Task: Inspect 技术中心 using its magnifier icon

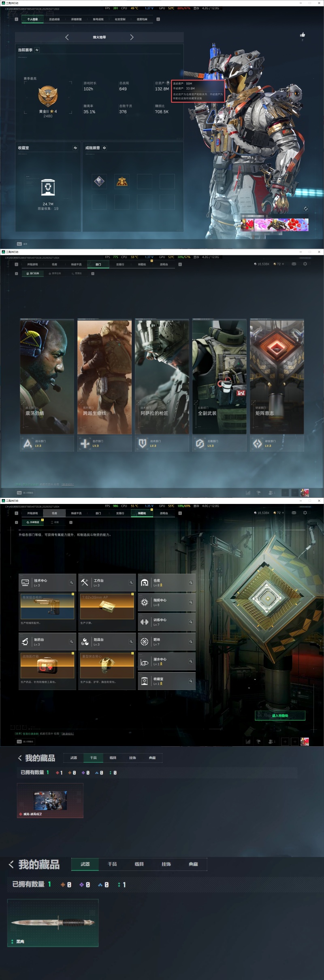Action: pos(71,583)
